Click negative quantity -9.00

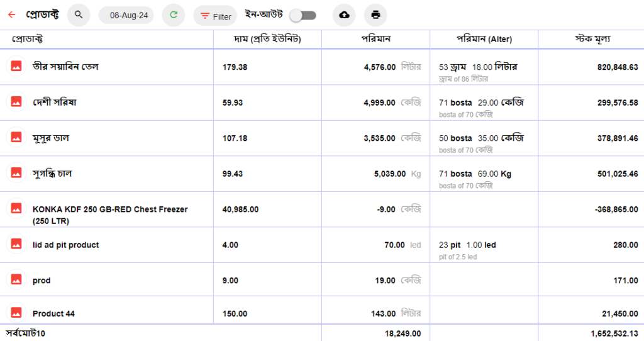click(x=386, y=210)
